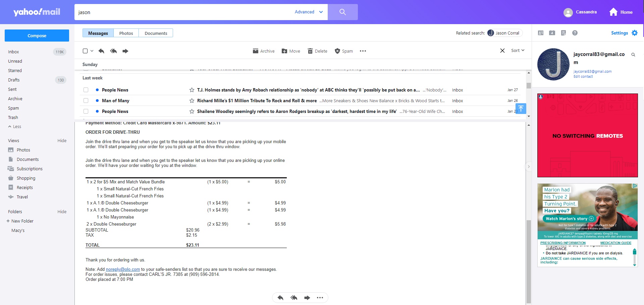Check the Man of Many email checkbox

point(86,101)
